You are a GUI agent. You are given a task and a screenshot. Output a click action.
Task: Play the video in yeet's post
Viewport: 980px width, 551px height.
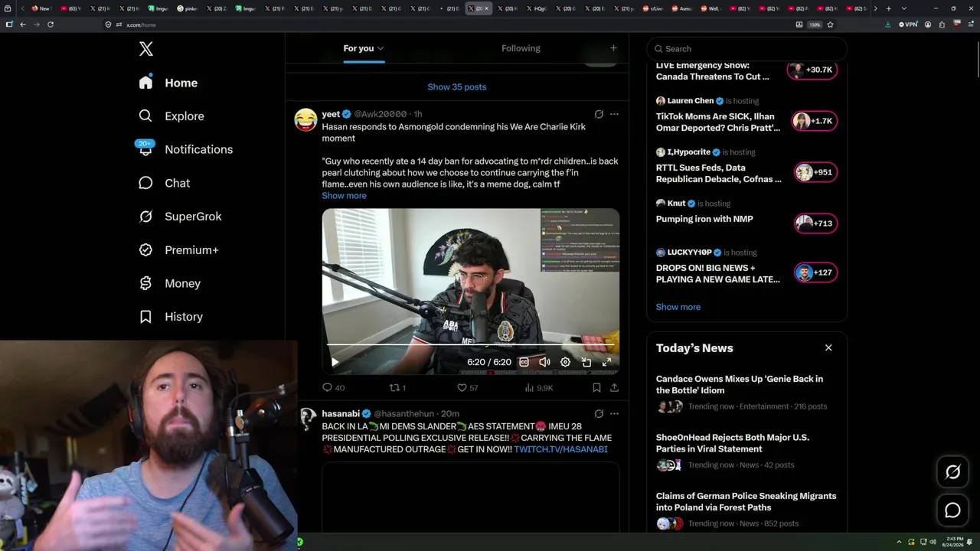click(335, 362)
